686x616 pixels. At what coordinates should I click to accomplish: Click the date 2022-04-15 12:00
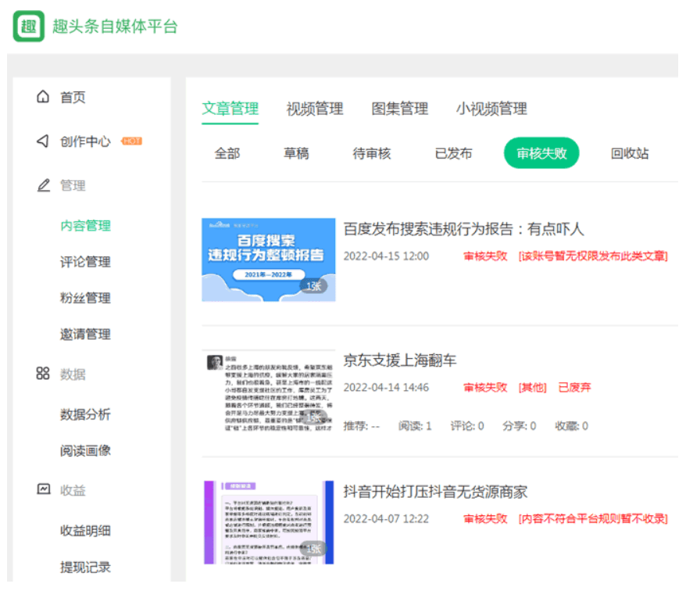coord(386,256)
